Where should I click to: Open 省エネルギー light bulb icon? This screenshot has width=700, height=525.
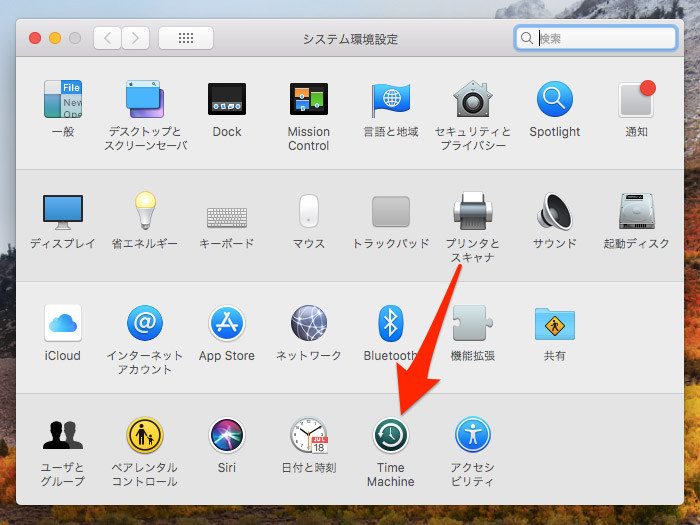145,210
